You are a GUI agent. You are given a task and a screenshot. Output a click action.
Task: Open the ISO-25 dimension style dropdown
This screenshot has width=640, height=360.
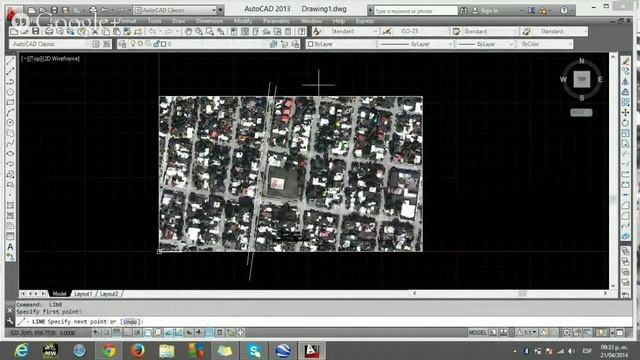(422, 31)
